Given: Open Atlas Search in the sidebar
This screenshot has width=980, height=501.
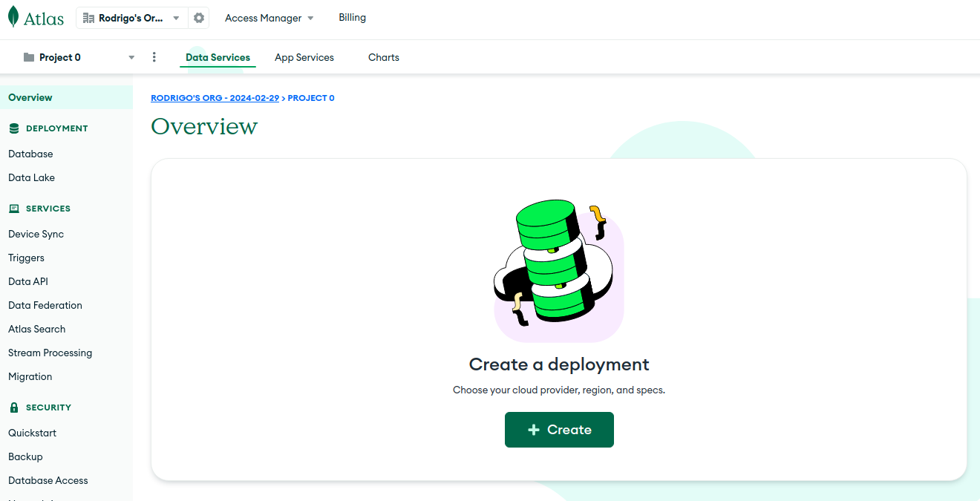Looking at the screenshot, I should (x=36, y=329).
